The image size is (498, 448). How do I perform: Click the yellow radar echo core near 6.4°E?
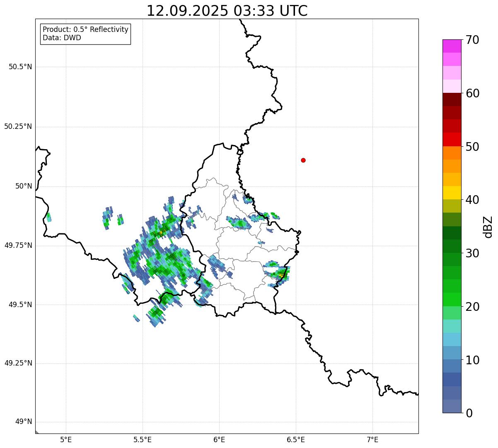(281, 275)
